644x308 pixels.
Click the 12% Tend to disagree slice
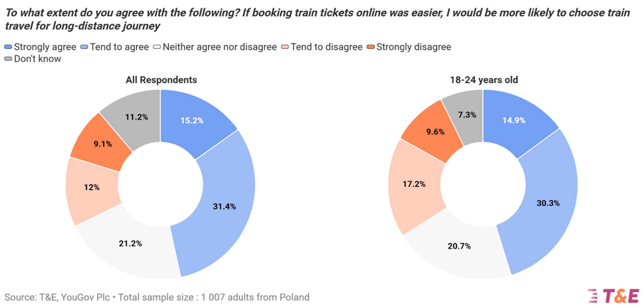91,188
